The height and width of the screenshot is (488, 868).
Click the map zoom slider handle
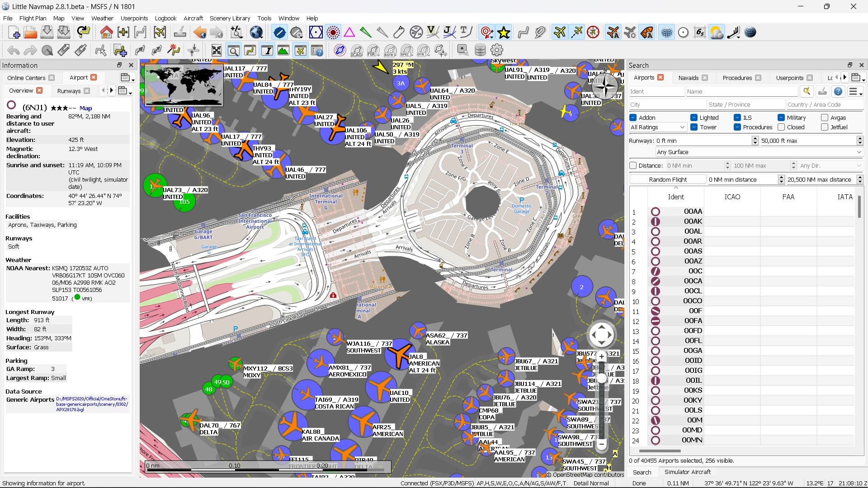tap(601, 379)
